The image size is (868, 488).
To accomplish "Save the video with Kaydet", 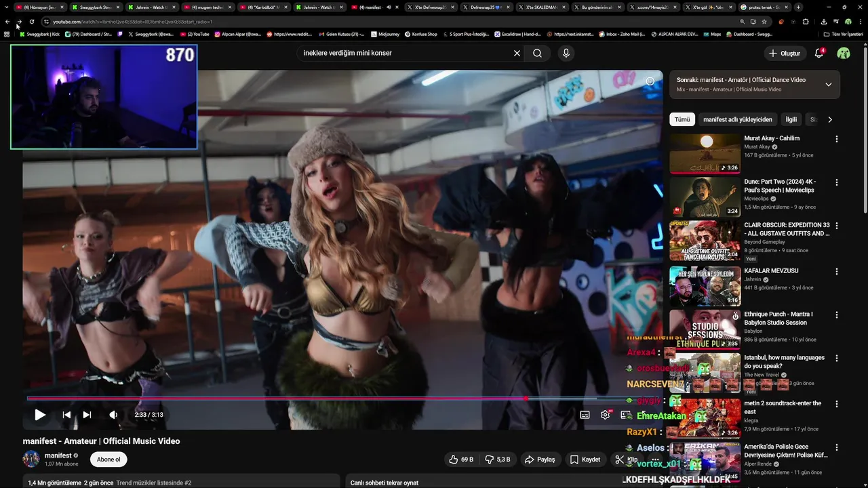I will 585,460.
